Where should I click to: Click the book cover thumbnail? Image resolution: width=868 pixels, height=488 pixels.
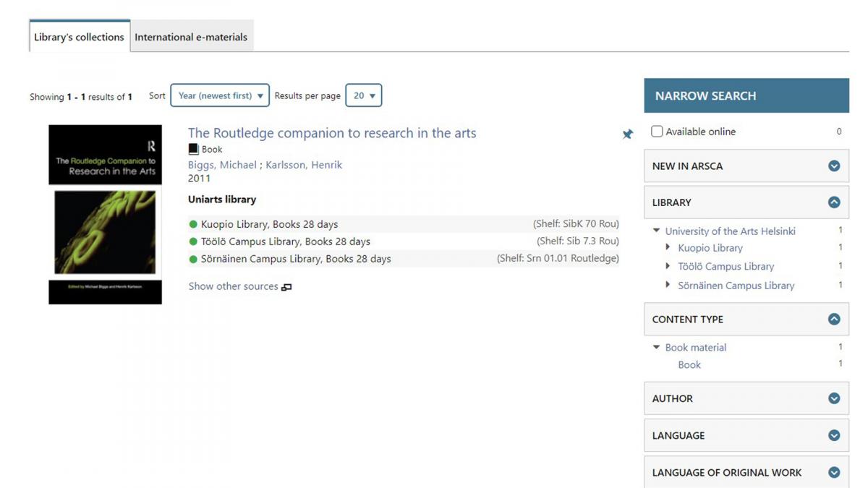(105, 215)
